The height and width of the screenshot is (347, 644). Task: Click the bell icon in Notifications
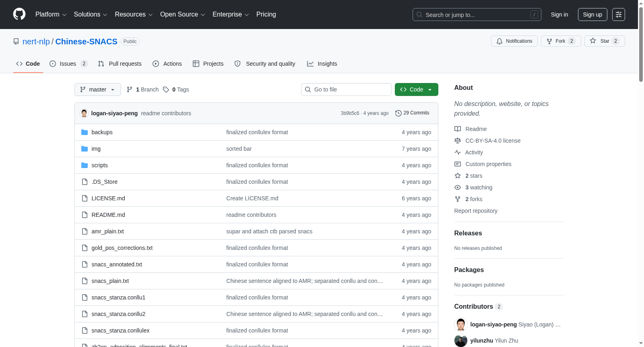tap(500, 41)
